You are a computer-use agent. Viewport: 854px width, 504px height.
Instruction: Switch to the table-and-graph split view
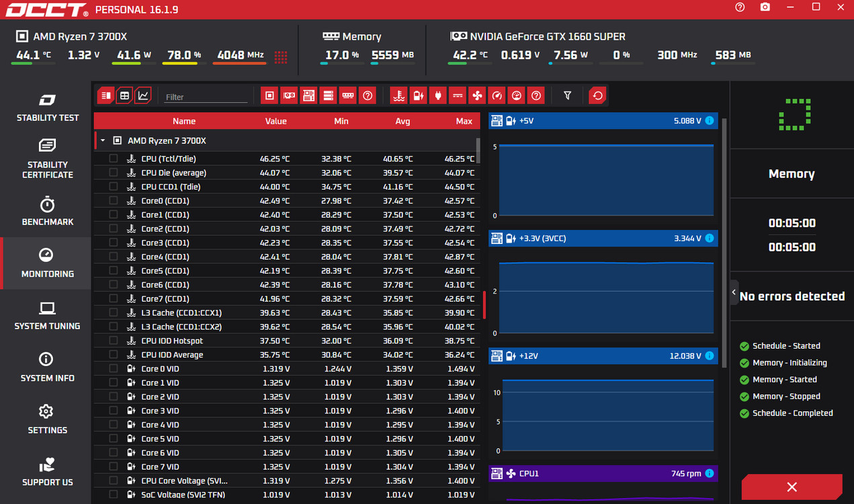click(106, 96)
